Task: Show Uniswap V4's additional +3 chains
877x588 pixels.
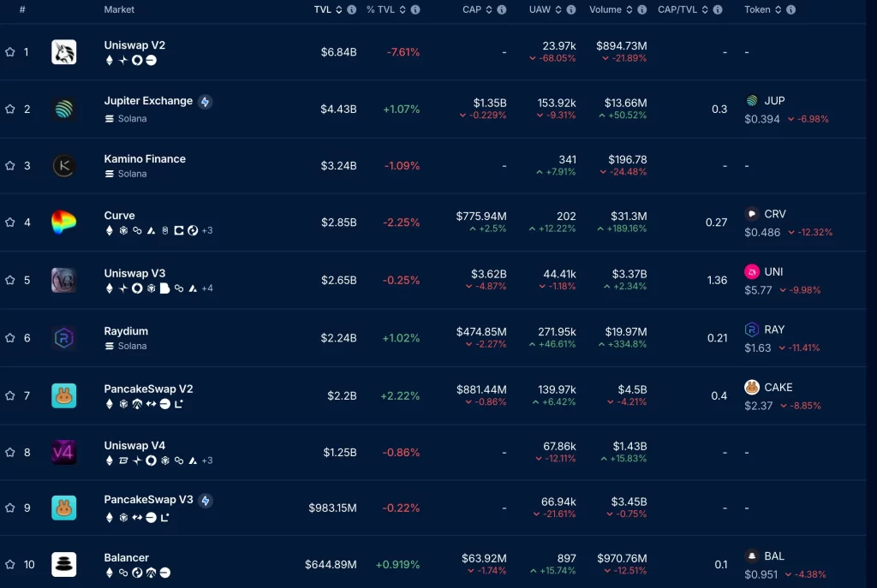Action: (207, 460)
